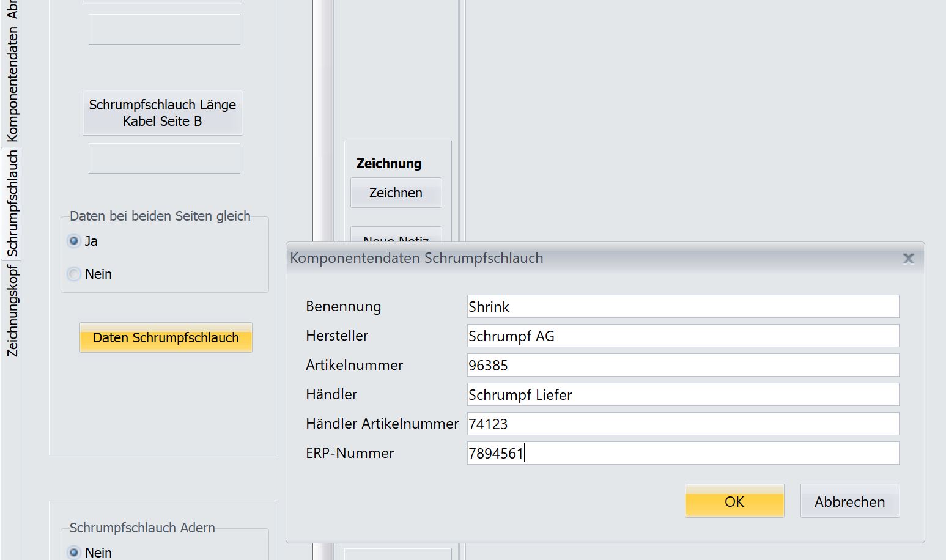Select Ja for Daten bei beiden Seiten gleich
Image resolution: width=946 pixels, height=560 pixels.
coord(74,241)
